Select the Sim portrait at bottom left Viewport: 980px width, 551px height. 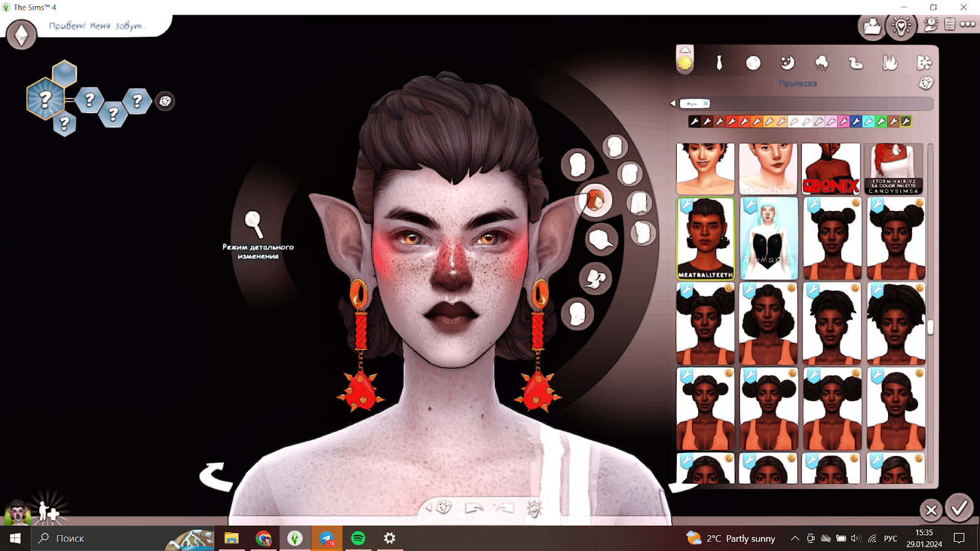(x=17, y=512)
